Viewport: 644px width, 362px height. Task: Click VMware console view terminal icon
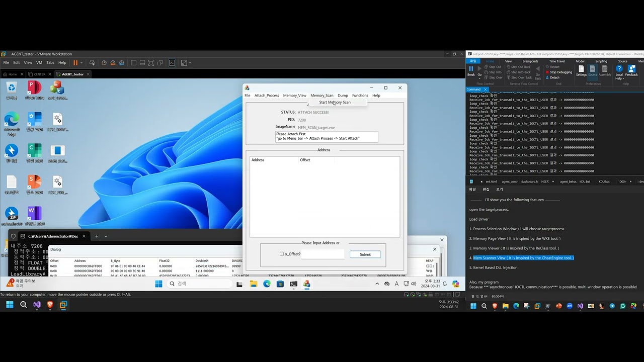coord(172,63)
